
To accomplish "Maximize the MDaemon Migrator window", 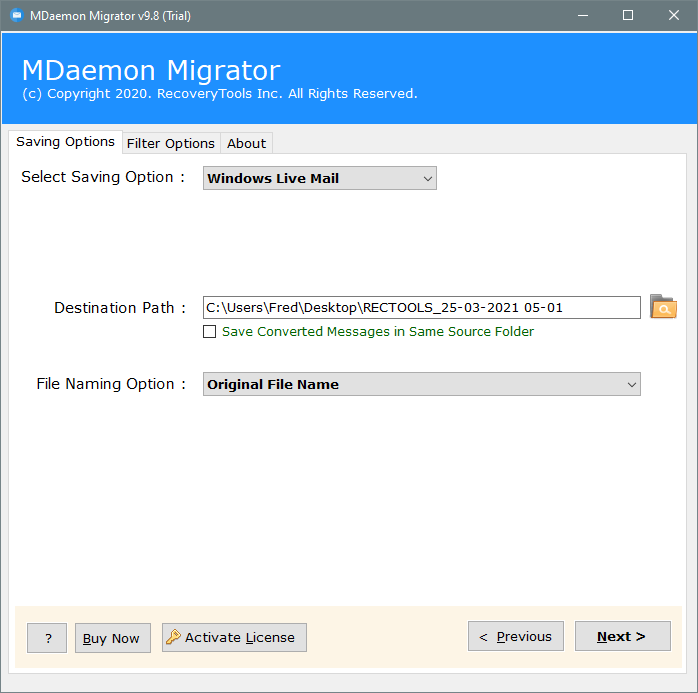I will (x=628, y=16).
